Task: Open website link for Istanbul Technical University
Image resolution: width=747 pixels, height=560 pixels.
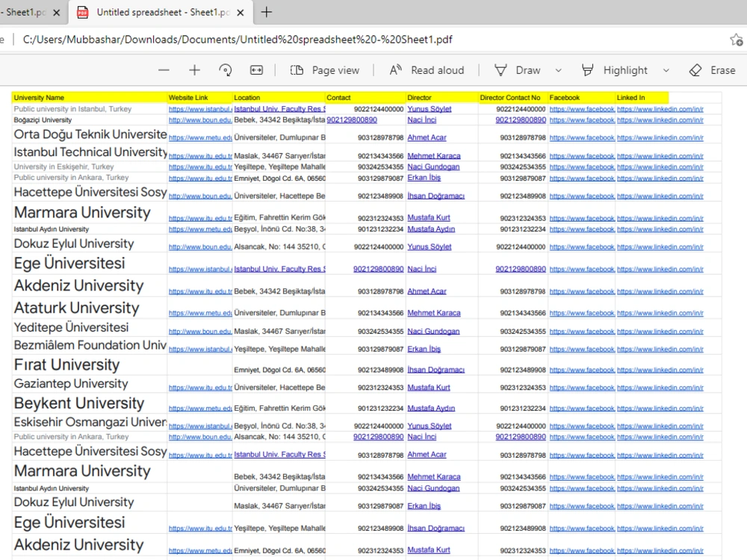Action: [x=200, y=156]
